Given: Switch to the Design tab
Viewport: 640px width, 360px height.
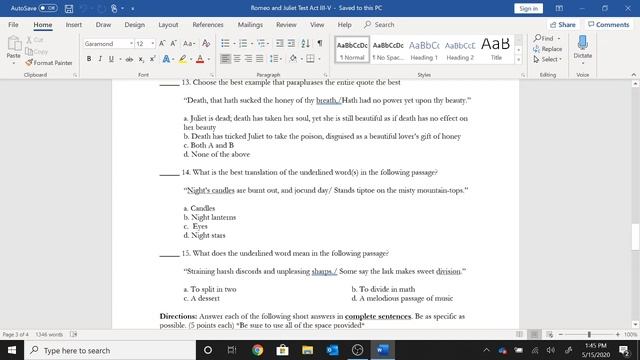Looking at the screenshot, I should click(x=135, y=24).
